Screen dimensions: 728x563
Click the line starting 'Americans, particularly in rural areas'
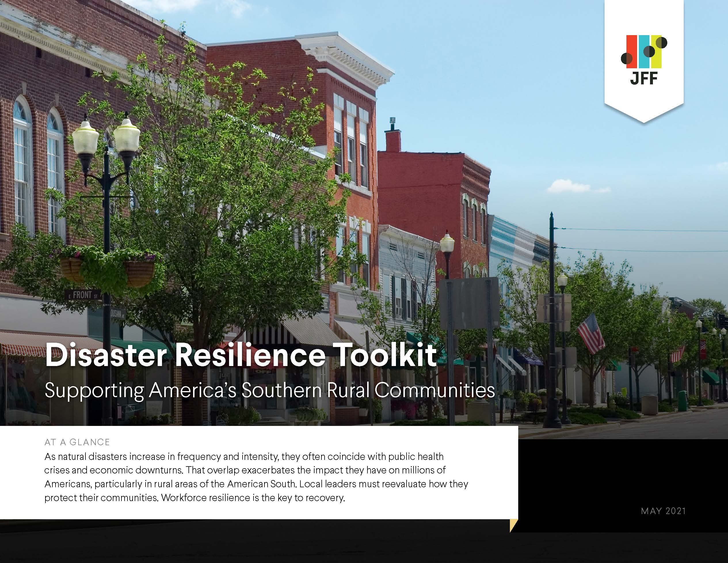point(256,484)
